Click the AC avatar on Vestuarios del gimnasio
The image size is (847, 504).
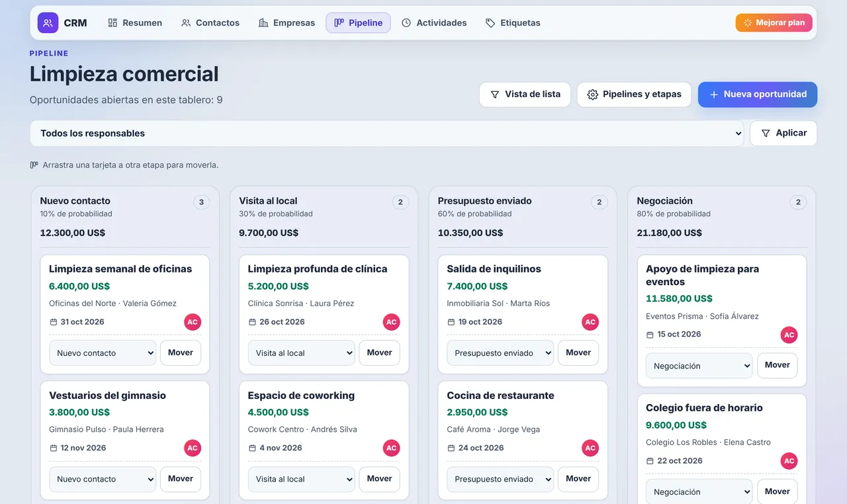(x=193, y=448)
